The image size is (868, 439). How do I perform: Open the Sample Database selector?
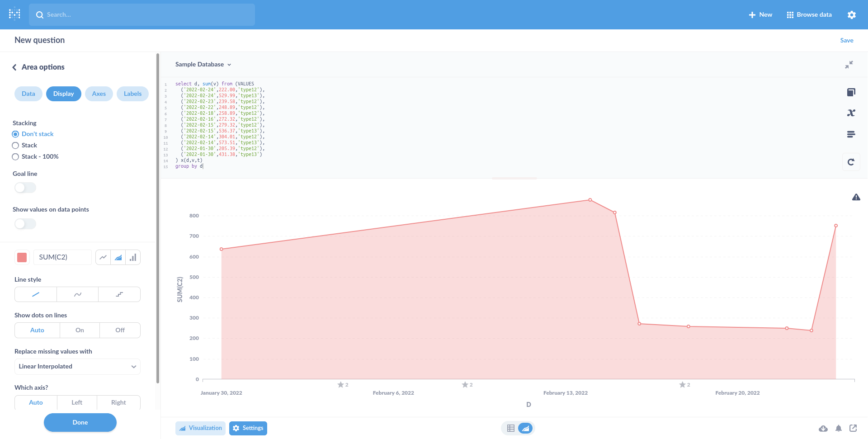pos(203,64)
